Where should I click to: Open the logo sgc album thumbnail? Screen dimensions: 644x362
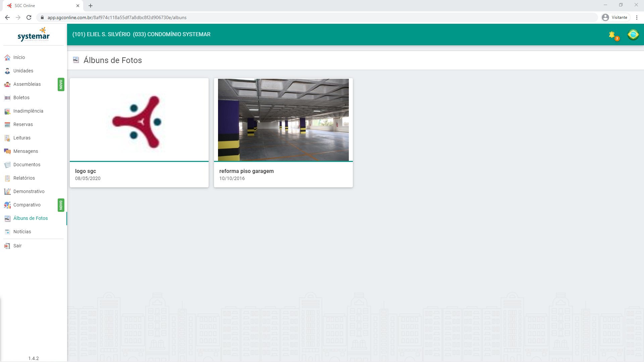coord(139,120)
